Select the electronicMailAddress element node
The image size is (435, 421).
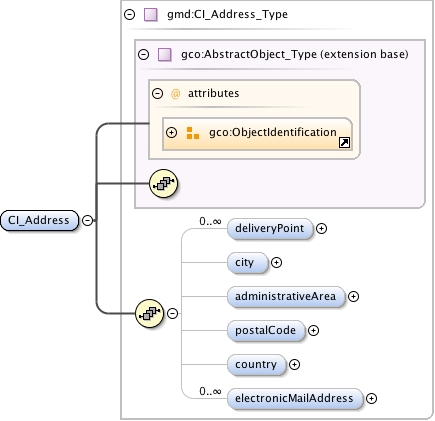(295, 398)
